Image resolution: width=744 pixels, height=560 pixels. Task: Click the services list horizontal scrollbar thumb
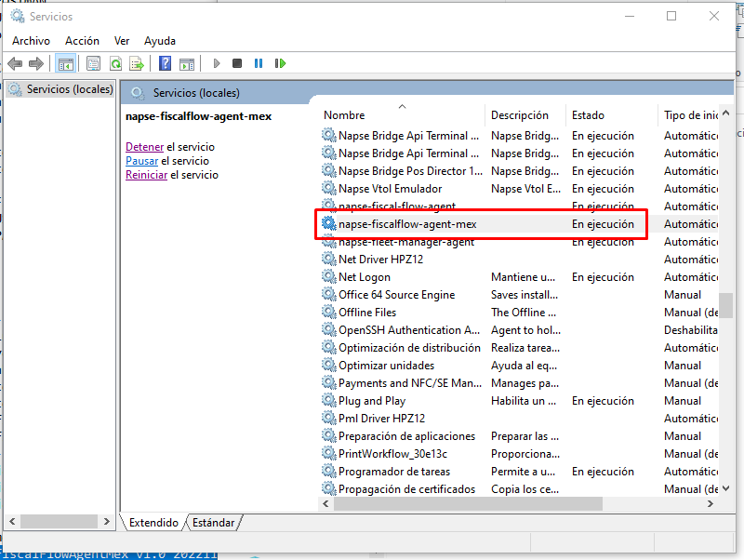[x=468, y=503]
